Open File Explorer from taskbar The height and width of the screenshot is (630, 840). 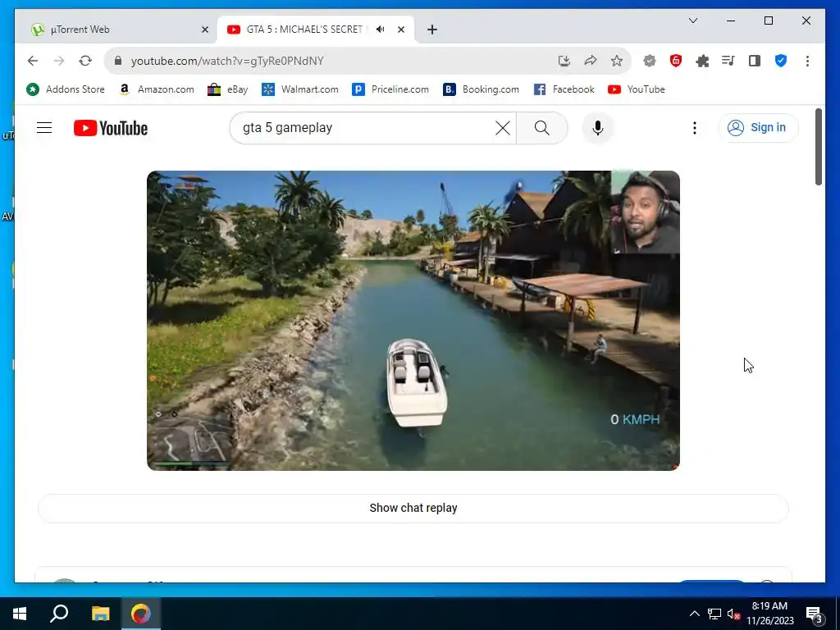[x=100, y=614]
